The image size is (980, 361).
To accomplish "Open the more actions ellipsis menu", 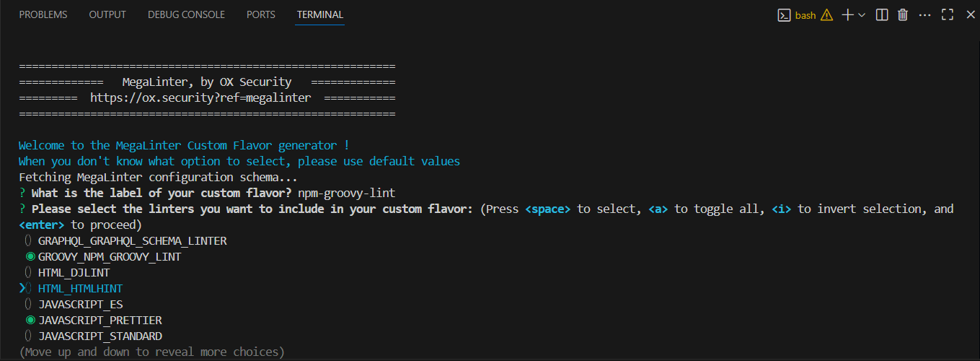I will tap(925, 14).
